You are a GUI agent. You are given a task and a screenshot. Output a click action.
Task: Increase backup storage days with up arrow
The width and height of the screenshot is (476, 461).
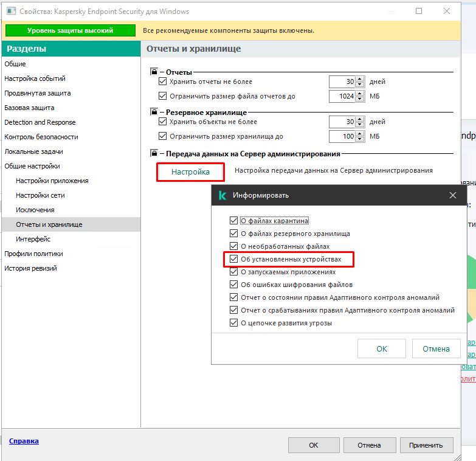pyautogui.click(x=360, y=119)
